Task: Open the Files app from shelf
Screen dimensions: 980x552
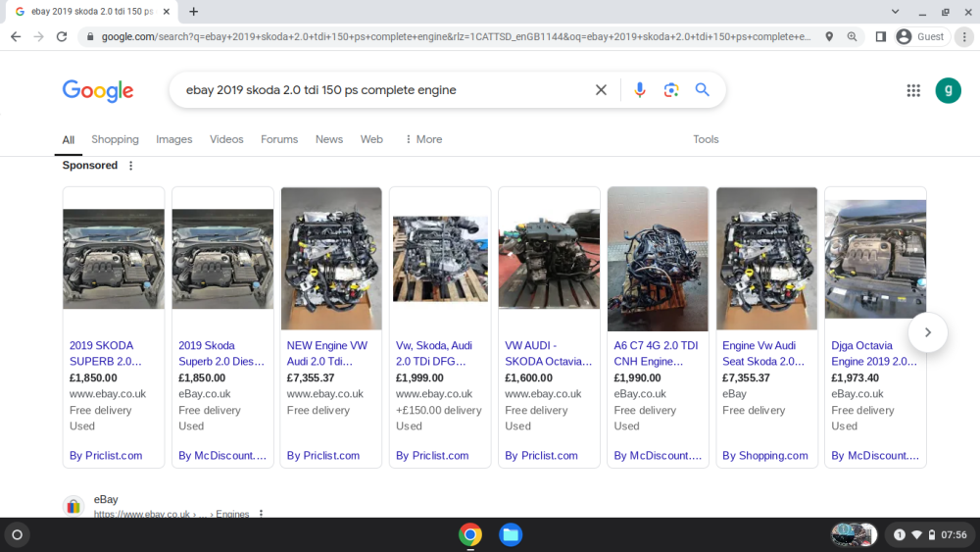Action: point(511,535)
